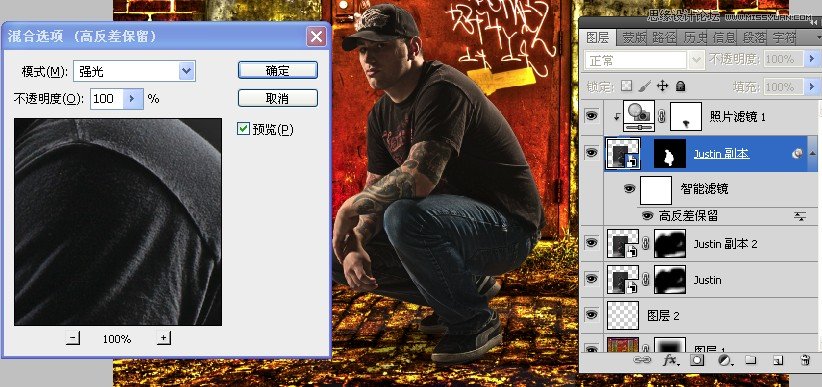
Task: Zoom in preview with plus button
Action: click(164, 338)
